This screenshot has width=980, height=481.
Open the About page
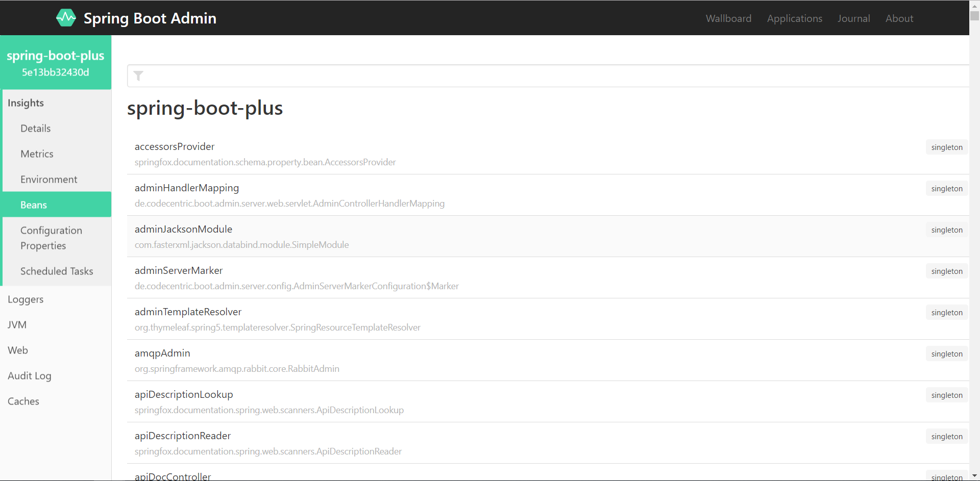click(899, 18)
